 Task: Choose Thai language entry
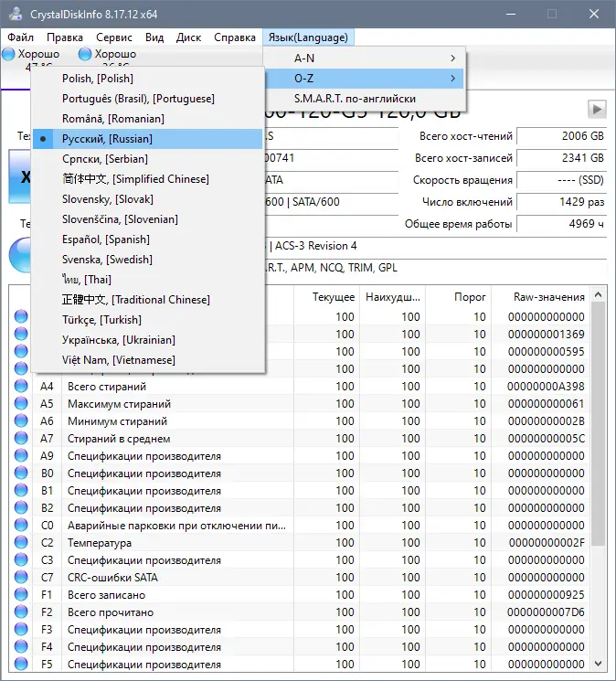pos(147,280)
